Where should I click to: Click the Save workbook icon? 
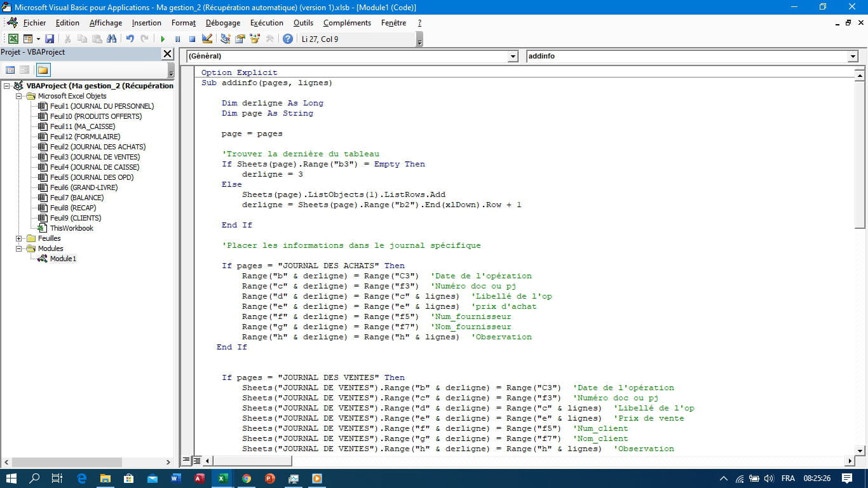(x=49, y=39)
